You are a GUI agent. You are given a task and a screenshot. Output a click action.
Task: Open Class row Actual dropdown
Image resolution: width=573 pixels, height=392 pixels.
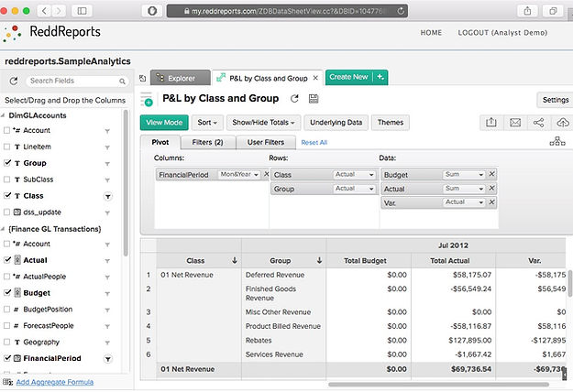tap(354, 174)
